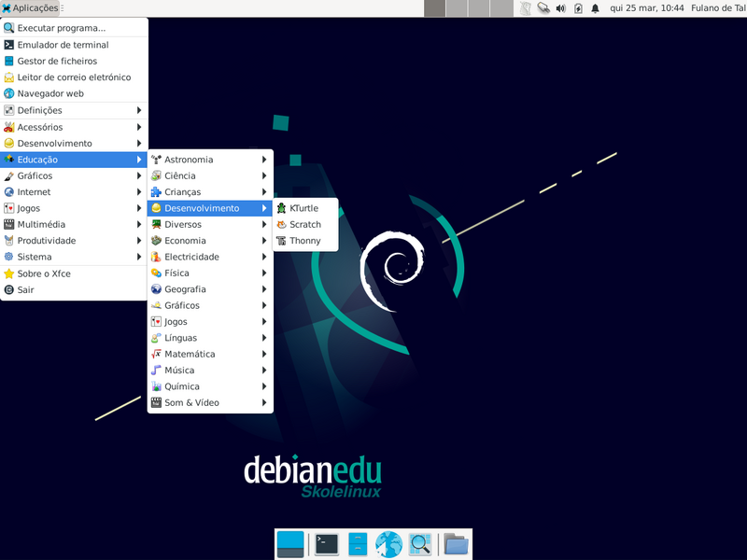Image resolution: width=747 pixels, height=560 pixels.
Task: Click the Crianças puzzle icon
Action: (x=156, y=192)
